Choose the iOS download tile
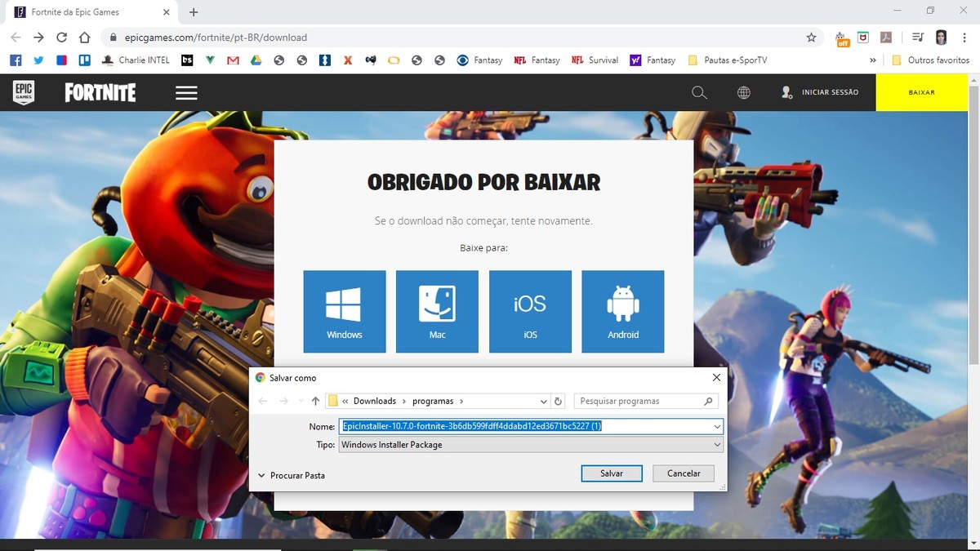Viewport: 980px width, 551px height. (x=530, y=312)
